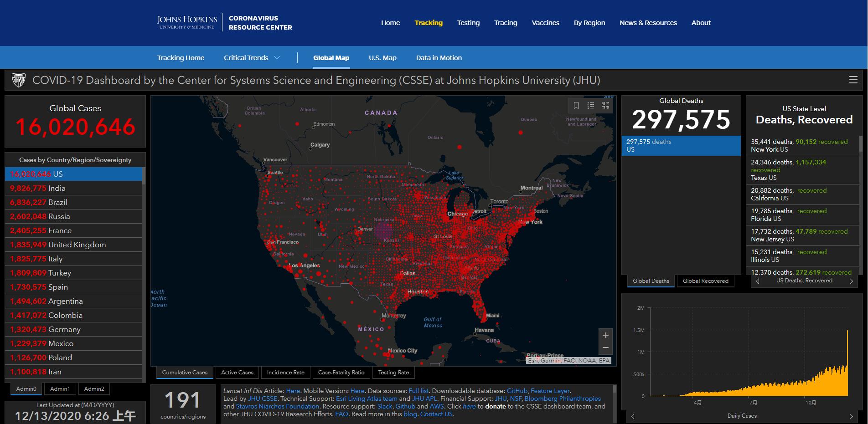Select Russia in the cases list
Viewport: 868px width, 424px height.
(x=73, y=217)
